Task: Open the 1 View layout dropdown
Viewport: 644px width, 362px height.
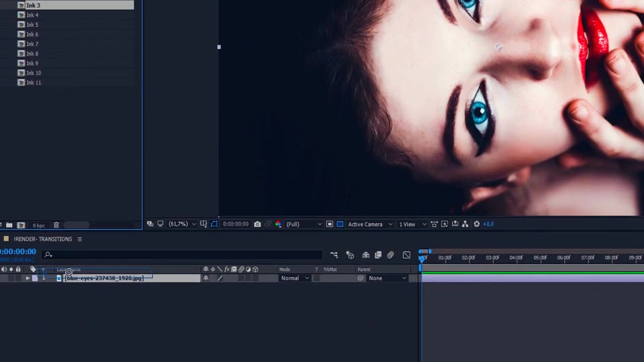Action: (x=413, y=225)
